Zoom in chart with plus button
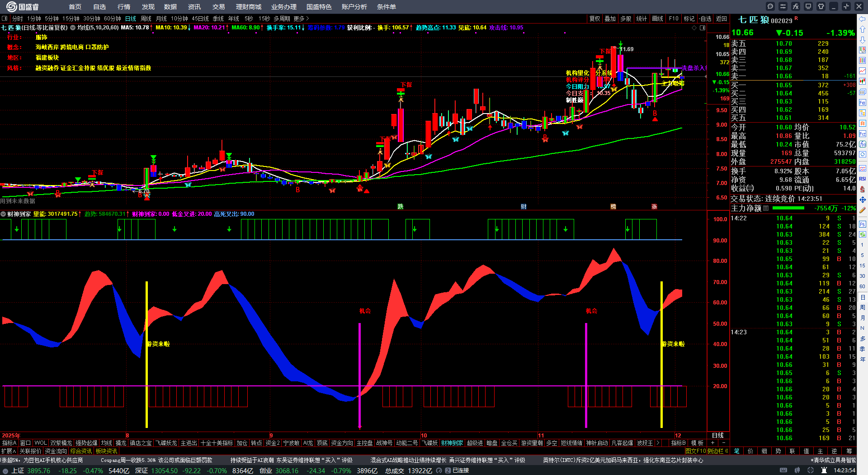 coord(713,443)
